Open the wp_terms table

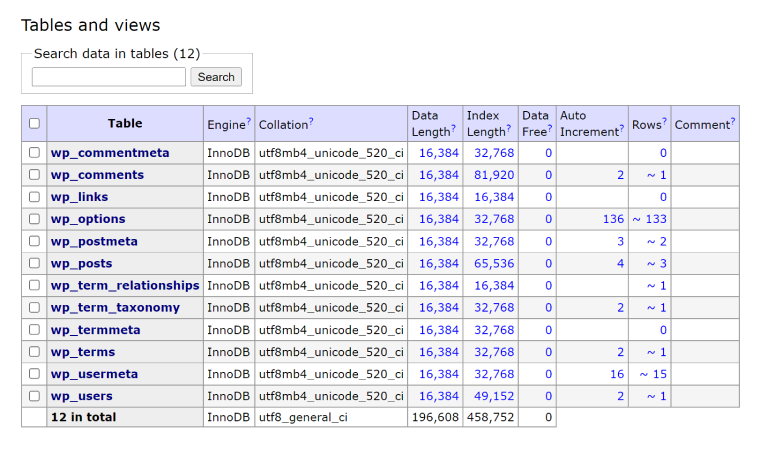coord(83,352)
